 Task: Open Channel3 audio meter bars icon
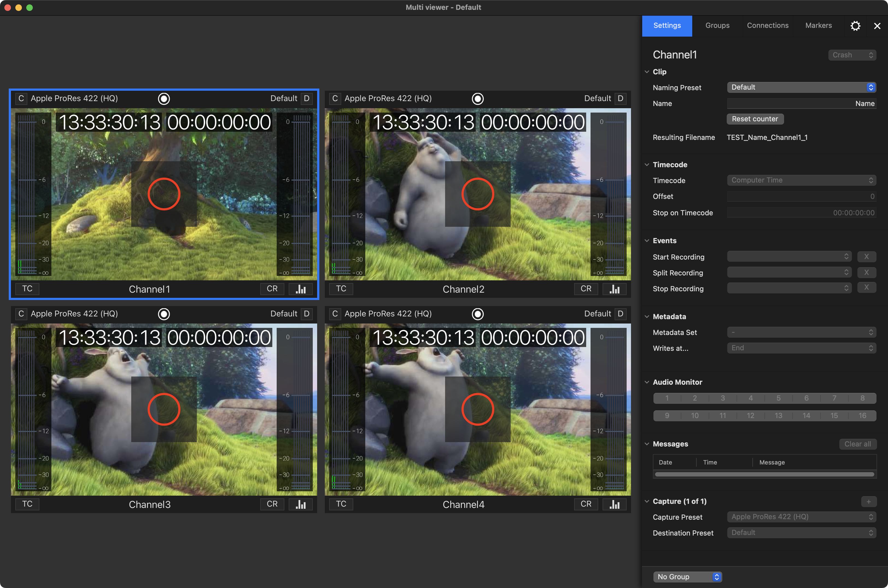(x=301, y=504)
